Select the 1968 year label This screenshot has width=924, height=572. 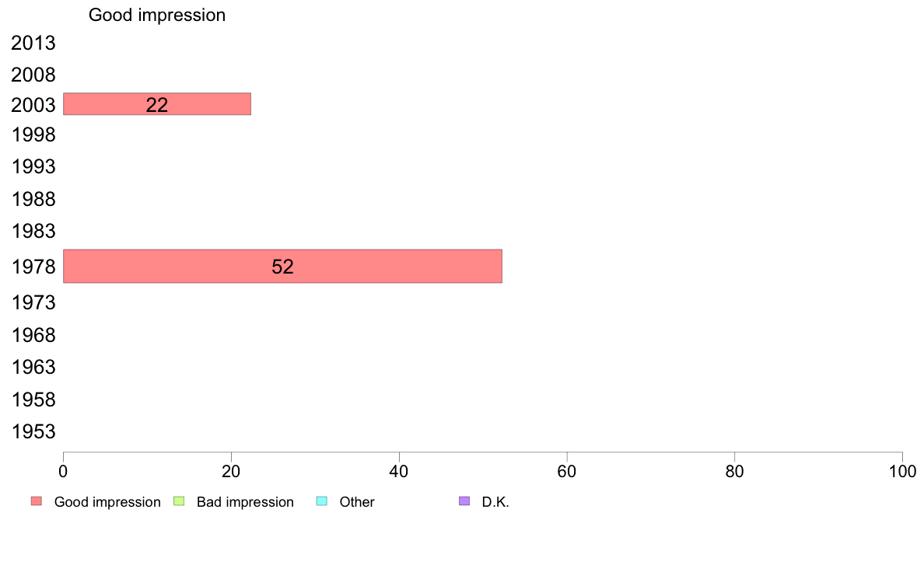click(33, 335)
